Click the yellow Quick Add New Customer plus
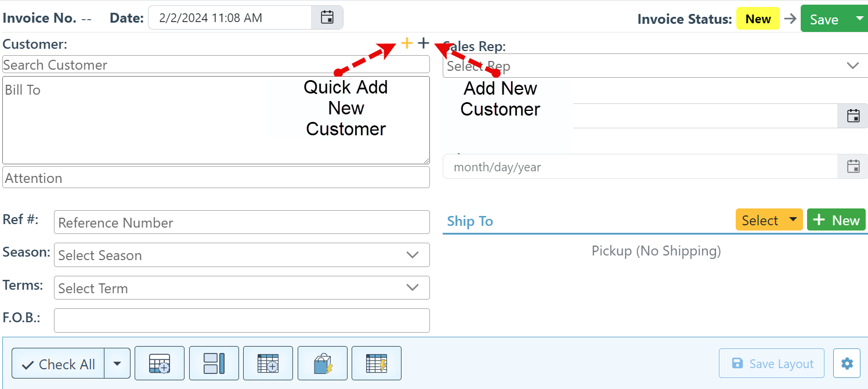This screenshot has width=868, height=389. click(x=407, y=43)
